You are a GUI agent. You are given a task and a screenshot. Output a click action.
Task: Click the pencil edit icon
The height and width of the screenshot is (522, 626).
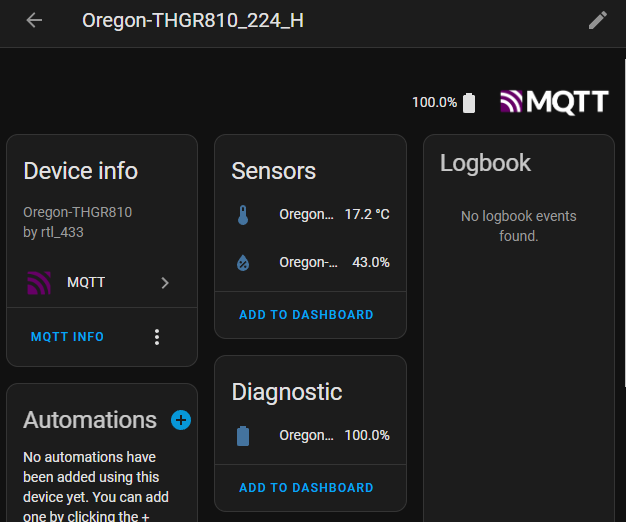click(x=598, y=20)
